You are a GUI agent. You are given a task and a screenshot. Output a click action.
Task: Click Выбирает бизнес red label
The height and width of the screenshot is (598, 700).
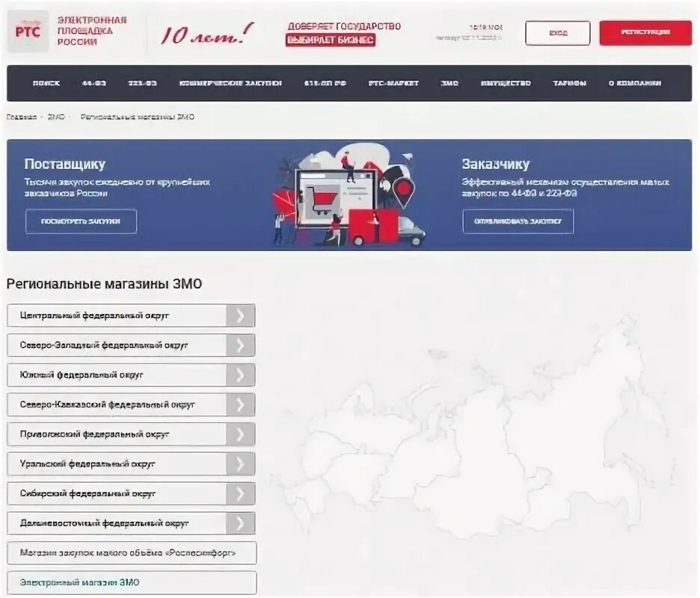[x=331, y=40]
